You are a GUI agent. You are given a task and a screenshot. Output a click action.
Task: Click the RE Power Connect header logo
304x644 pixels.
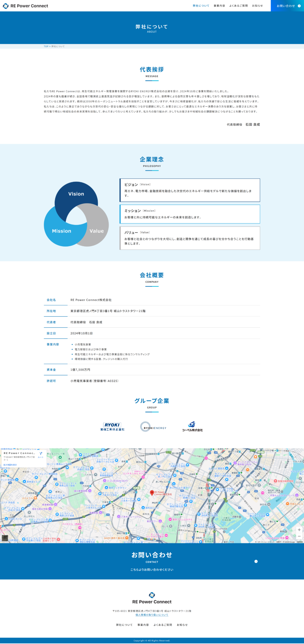tap(25, 6)
